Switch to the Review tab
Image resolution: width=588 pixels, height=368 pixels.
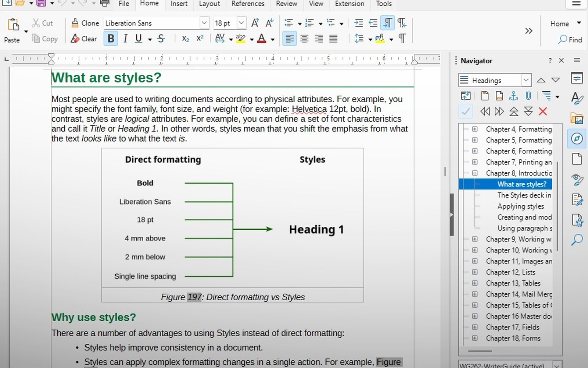(287, 4)
